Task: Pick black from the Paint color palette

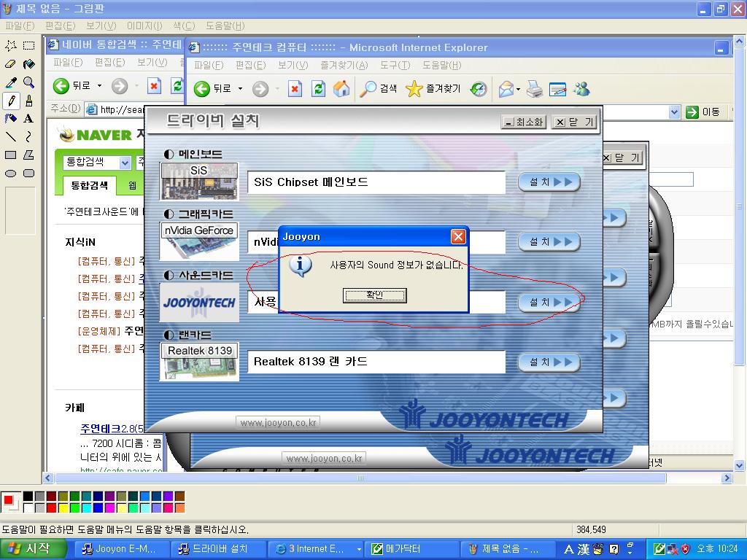Action: point(28,497)
